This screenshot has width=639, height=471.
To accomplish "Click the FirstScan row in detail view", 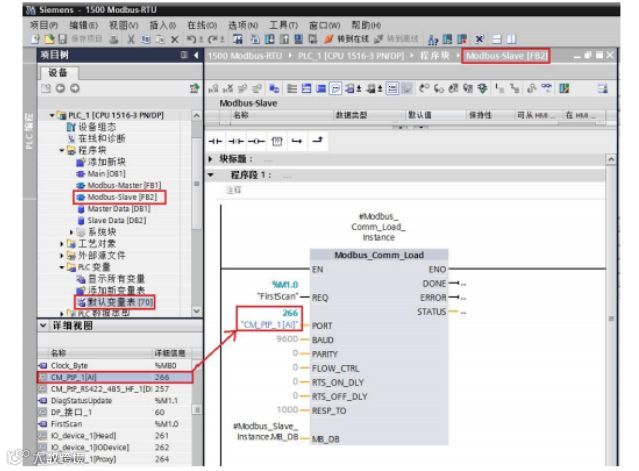I will click(x=115, y=424).
